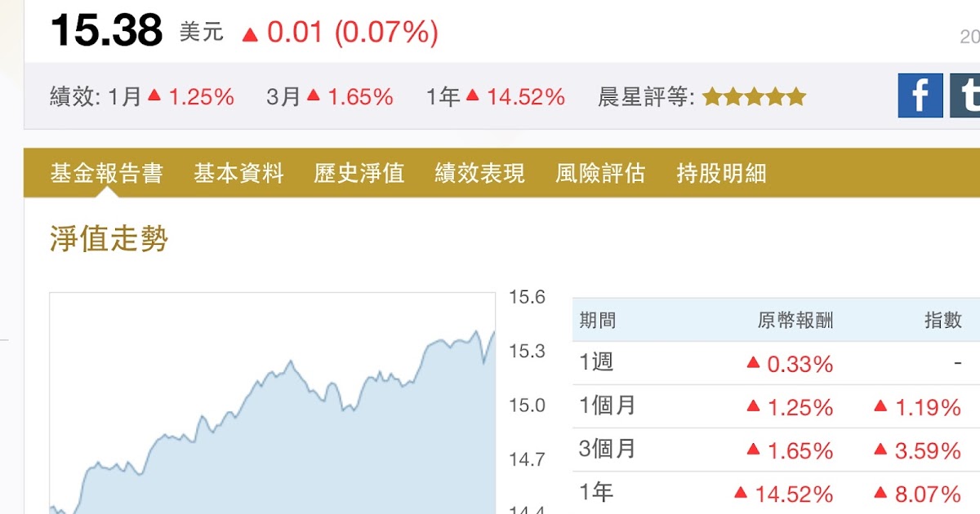This screenshot has height=514, width=980.
Task: Open the 風險評估 section
Action: coord(602,173)
